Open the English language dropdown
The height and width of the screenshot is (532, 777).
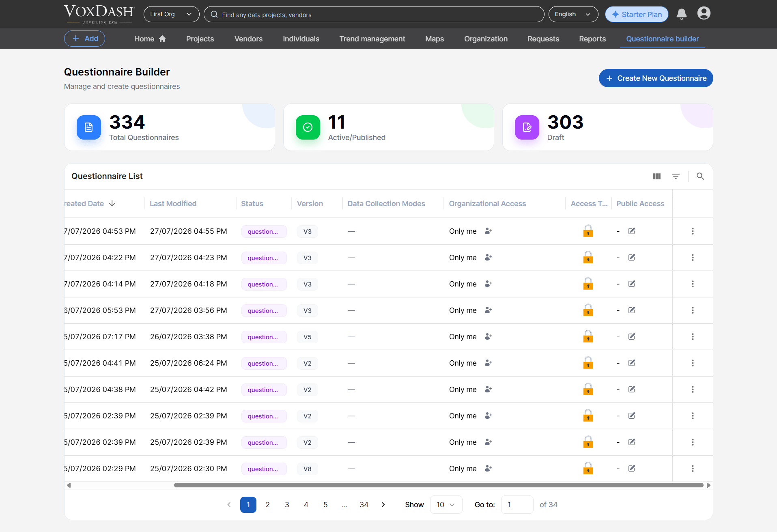(x=573, y=14)
